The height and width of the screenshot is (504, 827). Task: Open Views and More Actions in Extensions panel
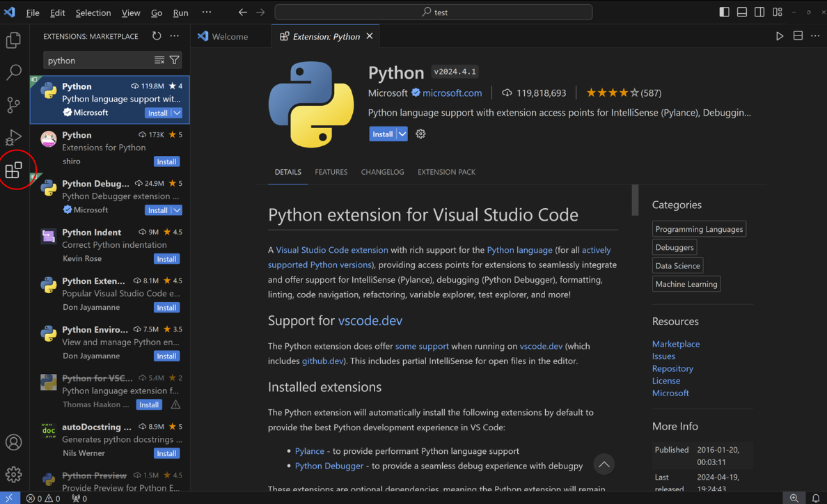(x=175, y=36)
